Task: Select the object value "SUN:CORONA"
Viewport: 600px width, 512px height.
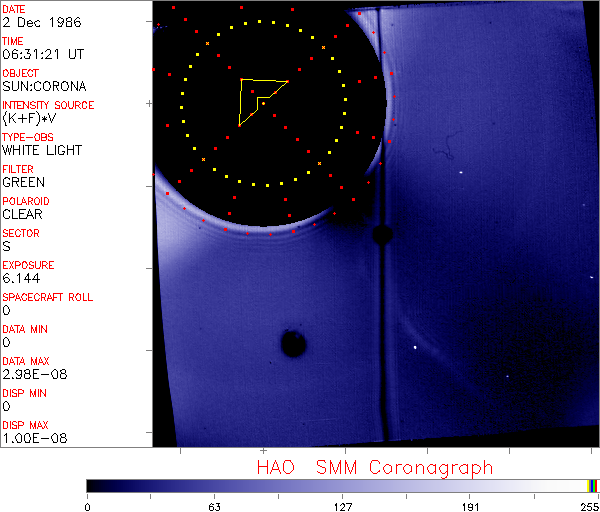Action: click(x=44, y=86)
